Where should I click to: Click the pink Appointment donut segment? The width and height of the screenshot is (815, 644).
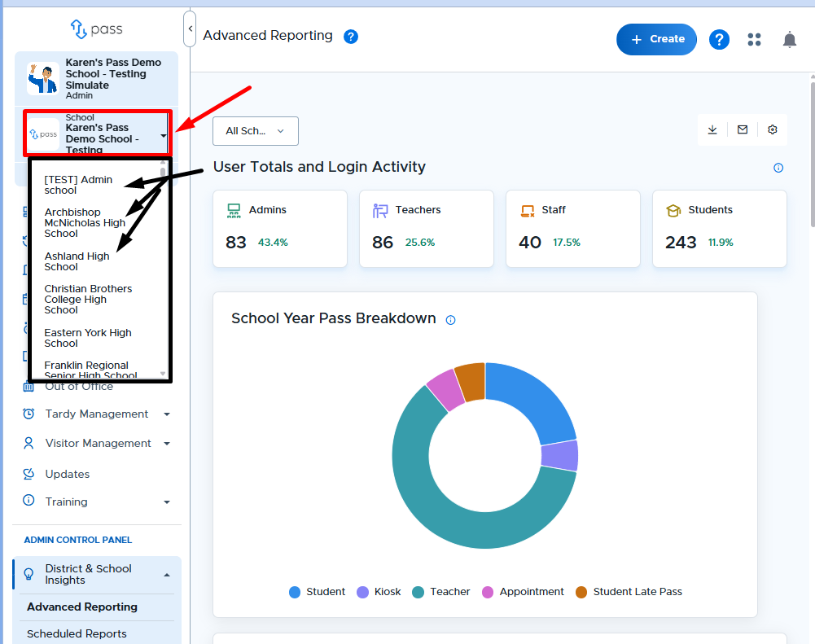445,390
